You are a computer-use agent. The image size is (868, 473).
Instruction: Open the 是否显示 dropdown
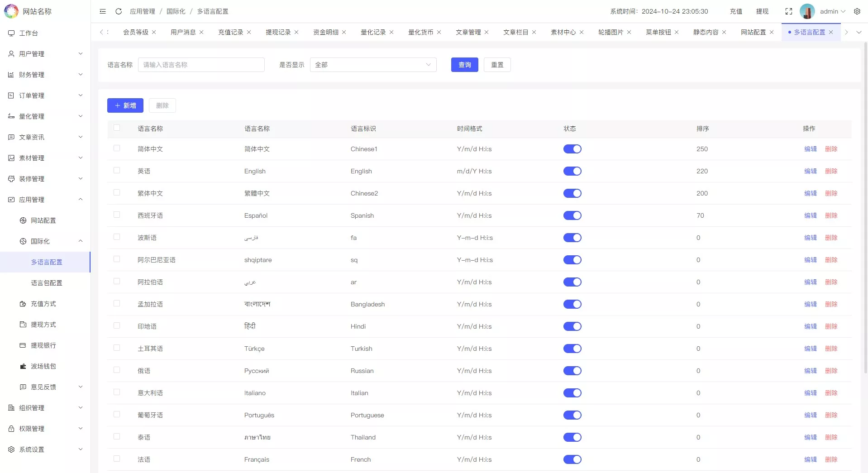[x=372, y=65]
